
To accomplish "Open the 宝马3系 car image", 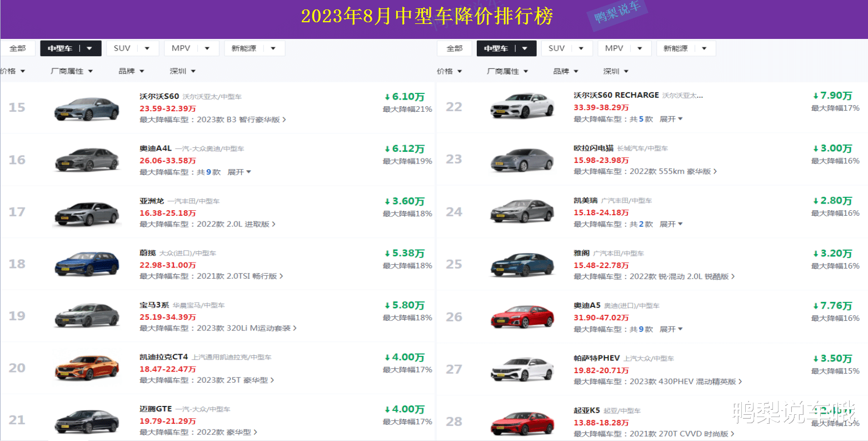I will [x=87, y=316].
